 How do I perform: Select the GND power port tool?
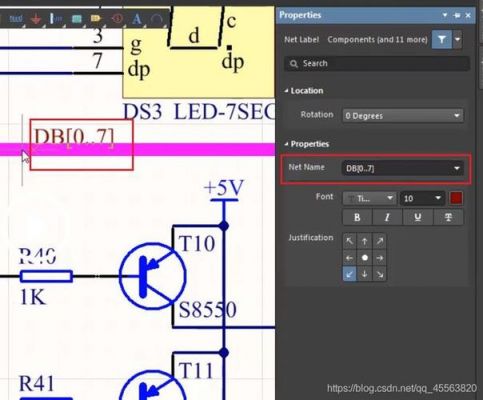[x=35, y=19]
